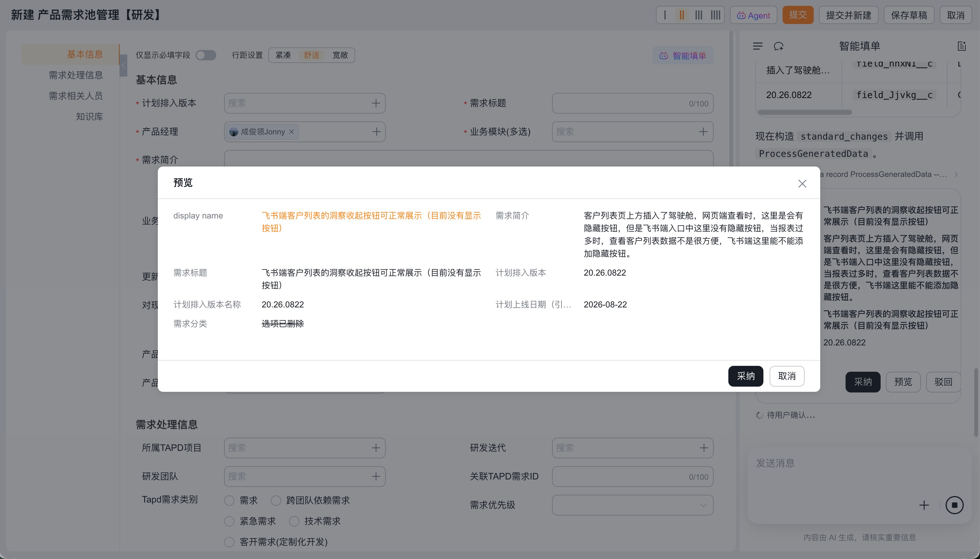
Task: Focus the 需求标题 input field
Action: (x=632, y=103)
